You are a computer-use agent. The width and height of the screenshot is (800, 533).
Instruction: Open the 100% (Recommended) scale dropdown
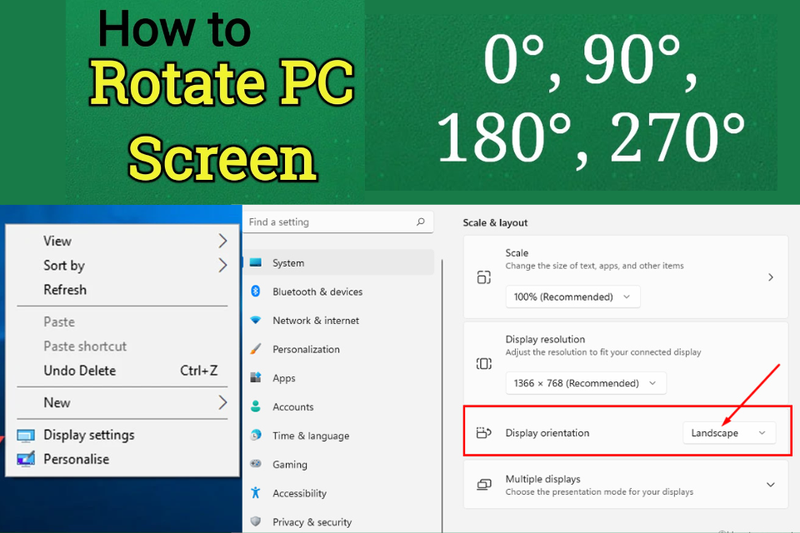(572, 297)
